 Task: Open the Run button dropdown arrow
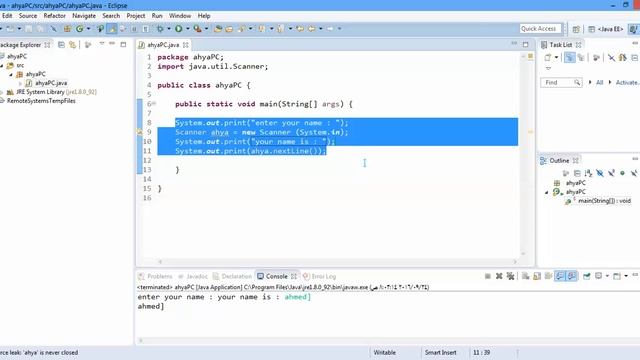(x=188, y=29)
